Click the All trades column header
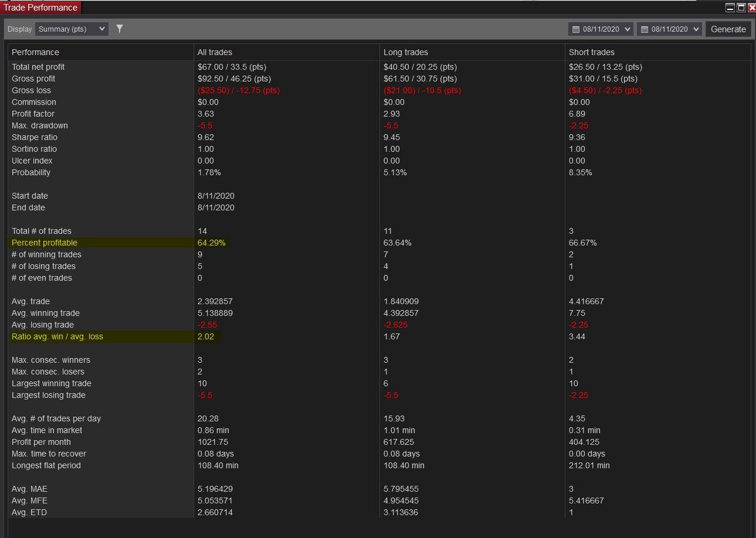756x538 pixels. [x=215, y=52]
